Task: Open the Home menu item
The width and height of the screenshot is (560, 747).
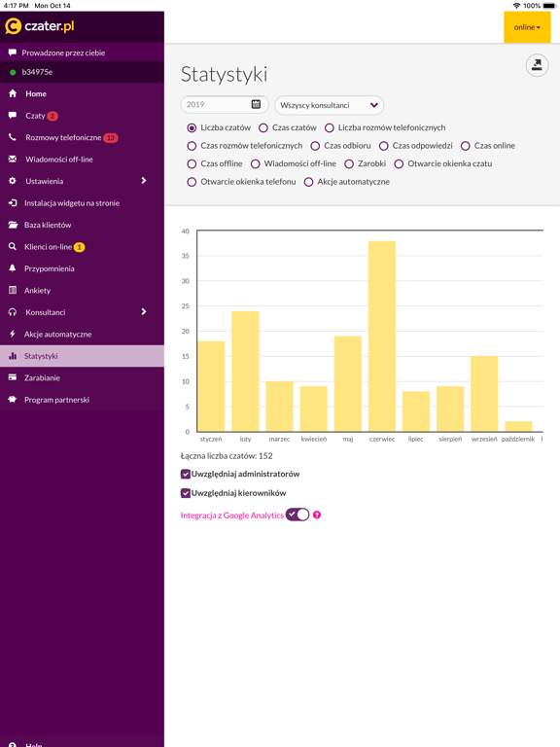Action: click(x=82, y=93)
